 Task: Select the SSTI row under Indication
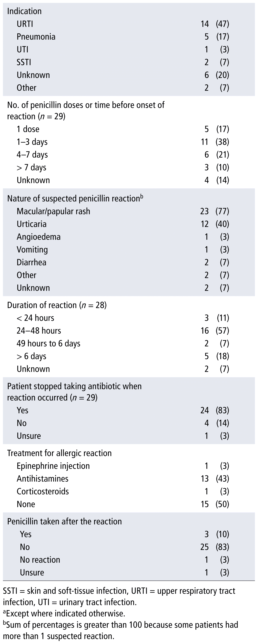pos(24,62)
